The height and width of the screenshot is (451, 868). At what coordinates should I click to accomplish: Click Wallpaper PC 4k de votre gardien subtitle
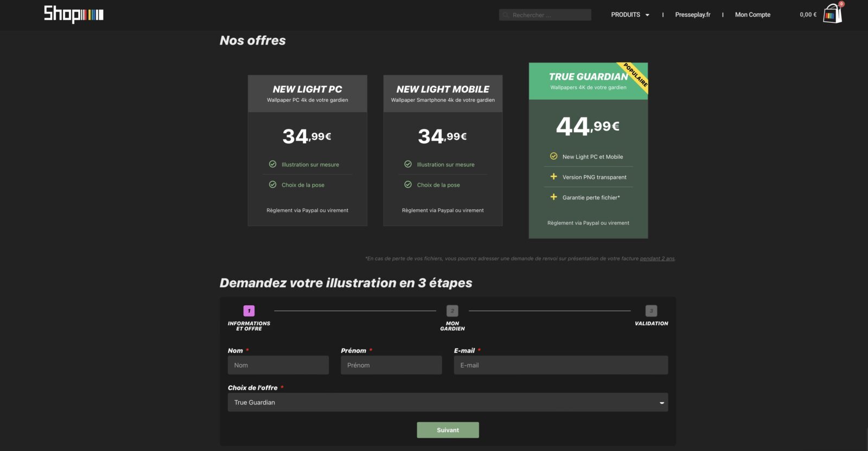pos(308,100)
